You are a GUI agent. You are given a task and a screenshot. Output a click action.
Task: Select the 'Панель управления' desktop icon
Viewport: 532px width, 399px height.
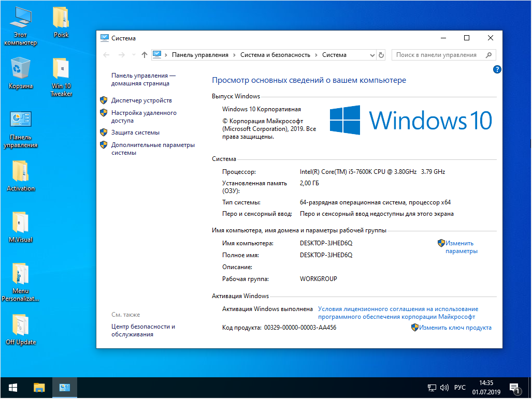(x=20, y=130)
